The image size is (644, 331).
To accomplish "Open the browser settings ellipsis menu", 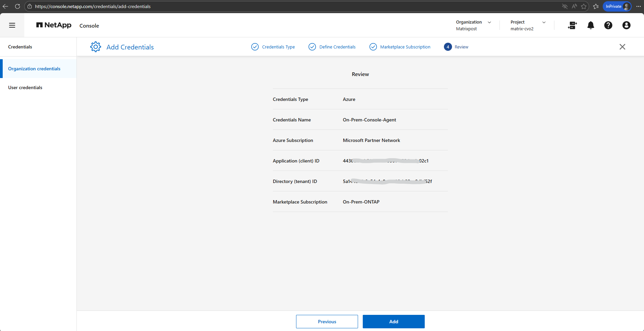I will coord(638,6).
